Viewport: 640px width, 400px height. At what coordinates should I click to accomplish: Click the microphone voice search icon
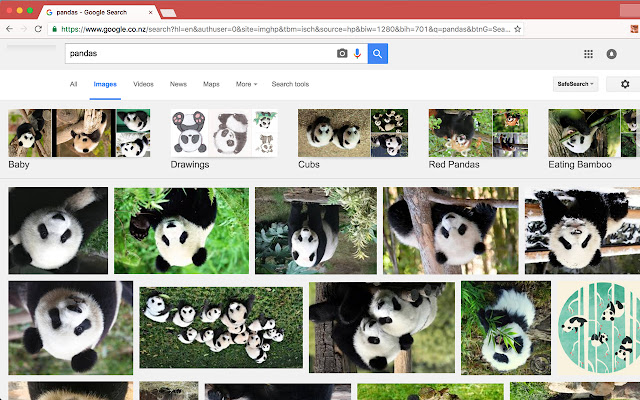[357, 53]
